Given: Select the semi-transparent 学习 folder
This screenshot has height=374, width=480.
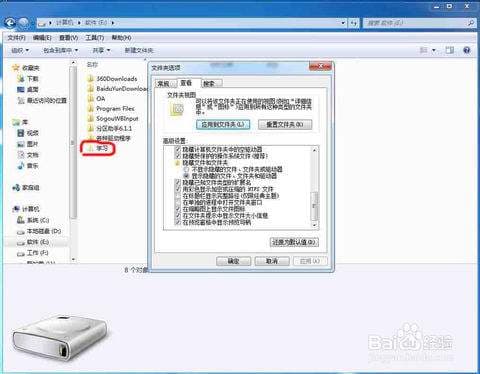Looking at the screenshot, I should (x=98, y=148).
